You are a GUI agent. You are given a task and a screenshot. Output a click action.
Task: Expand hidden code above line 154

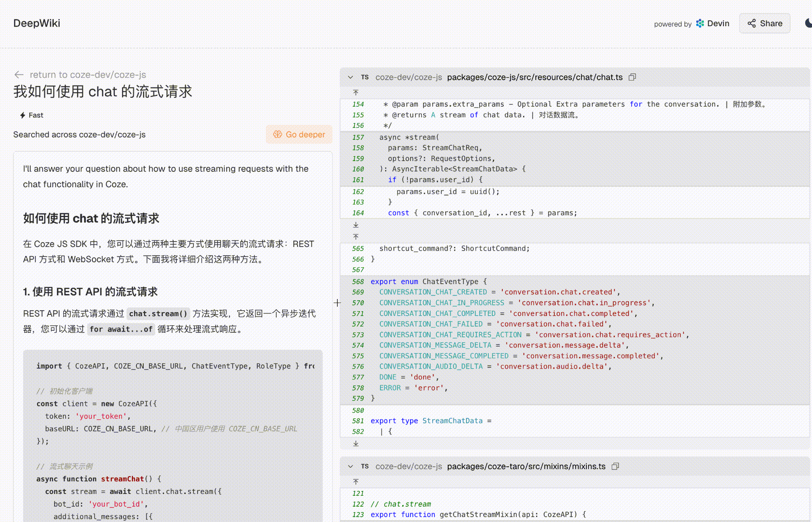tap(356, 93)
